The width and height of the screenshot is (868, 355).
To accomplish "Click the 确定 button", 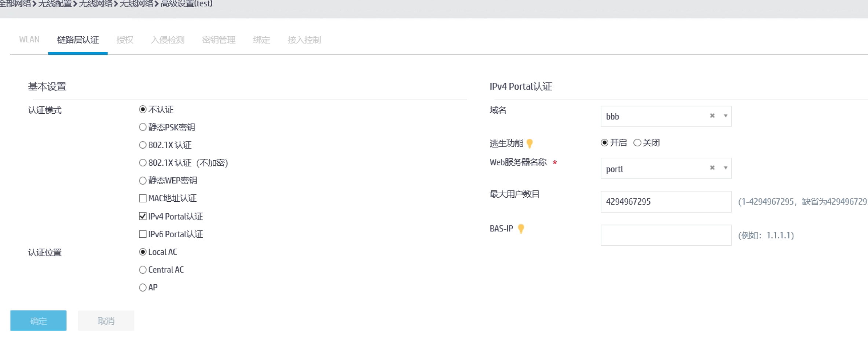I will tap(39, 321).
